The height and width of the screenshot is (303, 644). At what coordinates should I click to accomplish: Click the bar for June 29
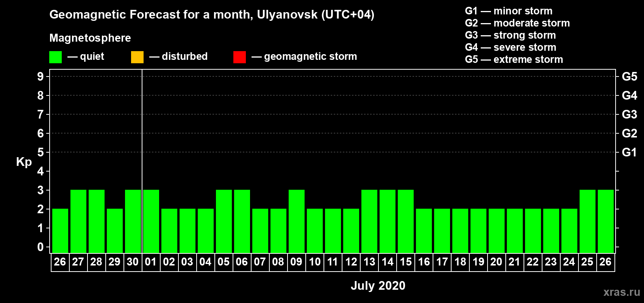(115, 231)
